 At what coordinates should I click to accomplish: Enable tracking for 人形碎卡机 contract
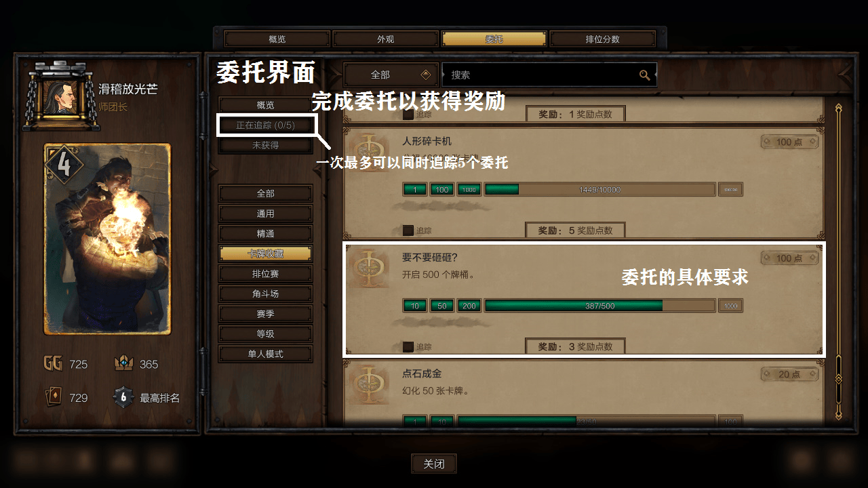(x=408, y=230)
